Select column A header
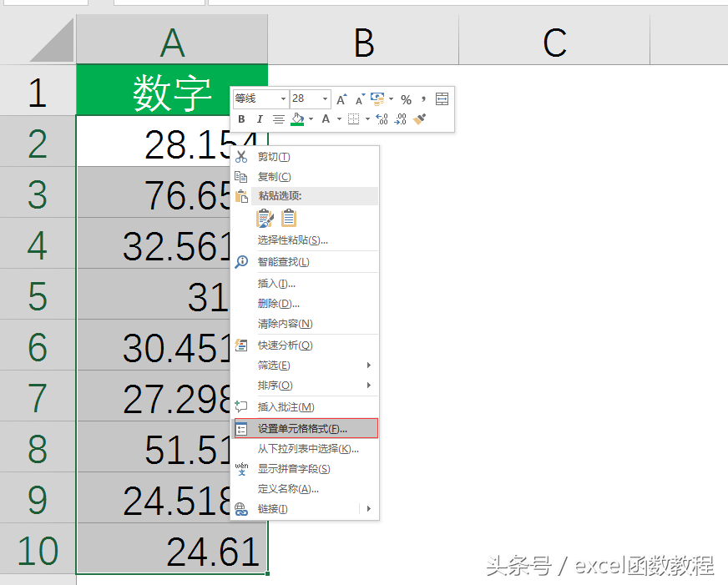728x585 pixels. 172,39
